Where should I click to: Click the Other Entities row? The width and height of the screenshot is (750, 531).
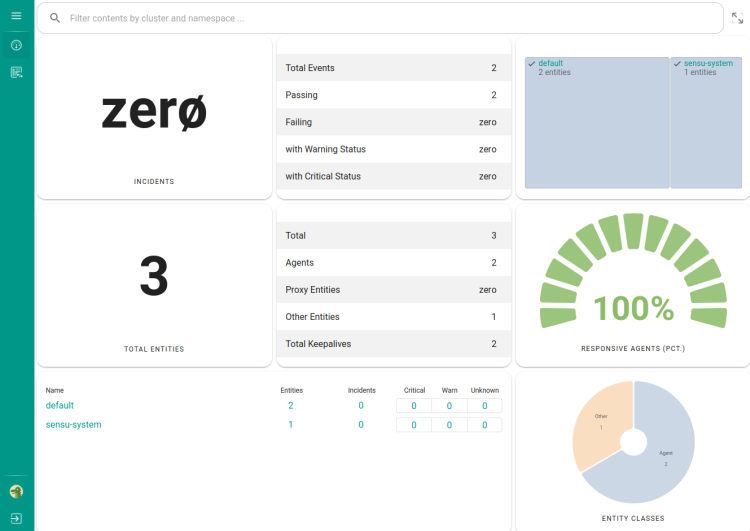pyautogui.click(x=394, y=317)
